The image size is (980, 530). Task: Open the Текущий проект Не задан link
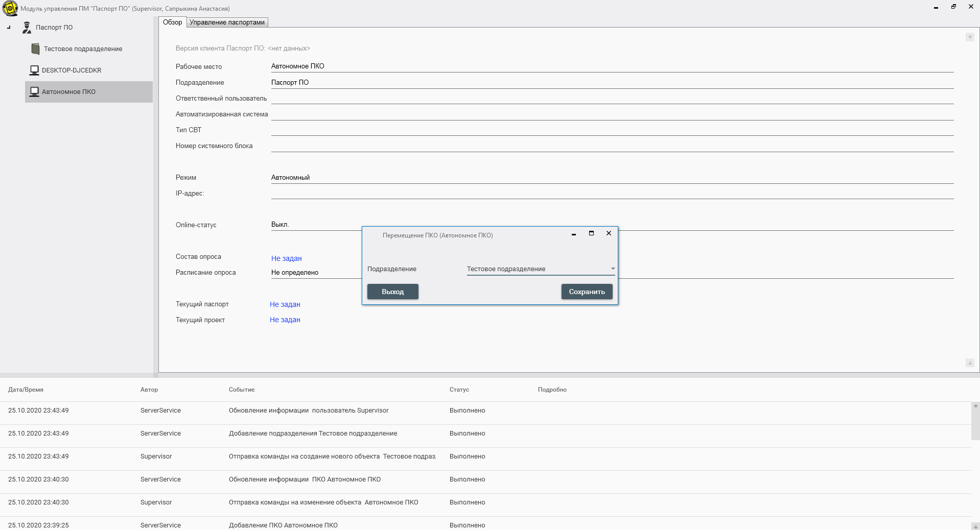click(x=285, y=320)
